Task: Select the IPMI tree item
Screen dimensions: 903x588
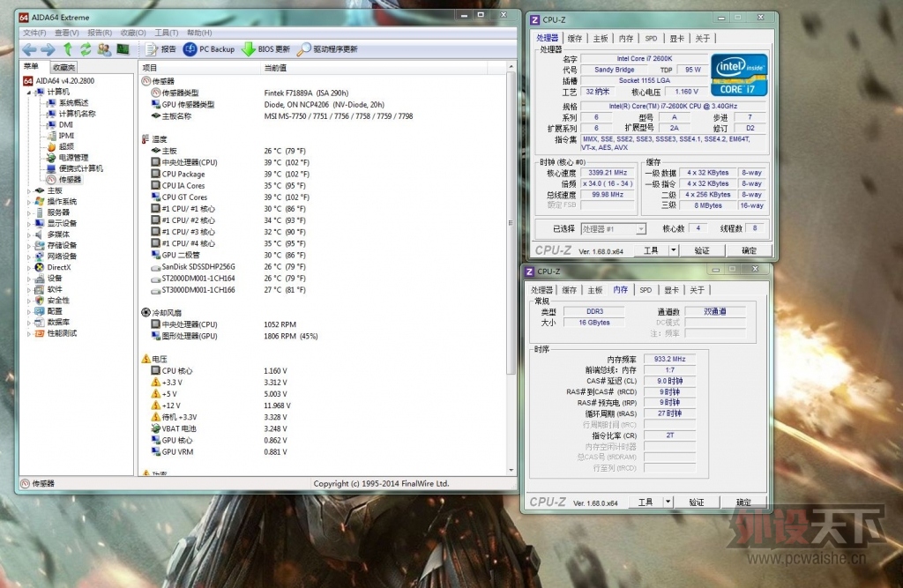Action: click(61, 136)
